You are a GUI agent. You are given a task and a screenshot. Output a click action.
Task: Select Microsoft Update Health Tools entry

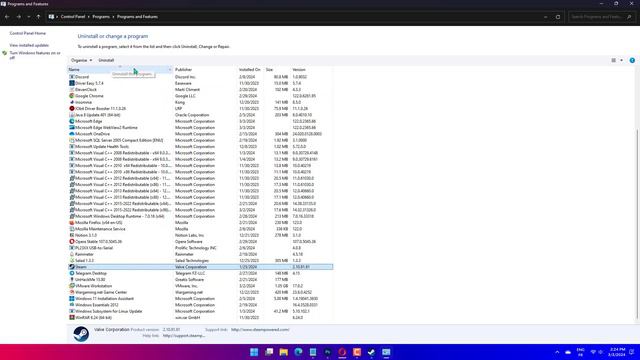pos(200,147)
